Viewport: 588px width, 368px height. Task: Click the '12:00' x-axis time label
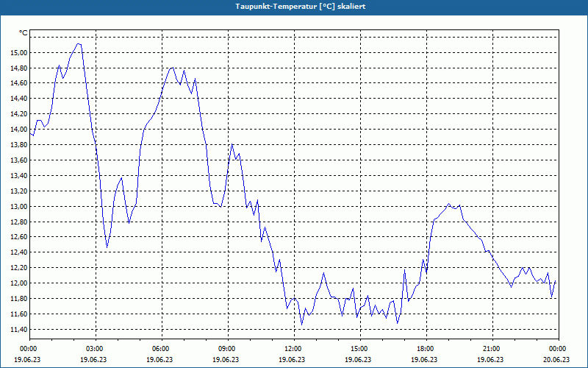(294, 348)
